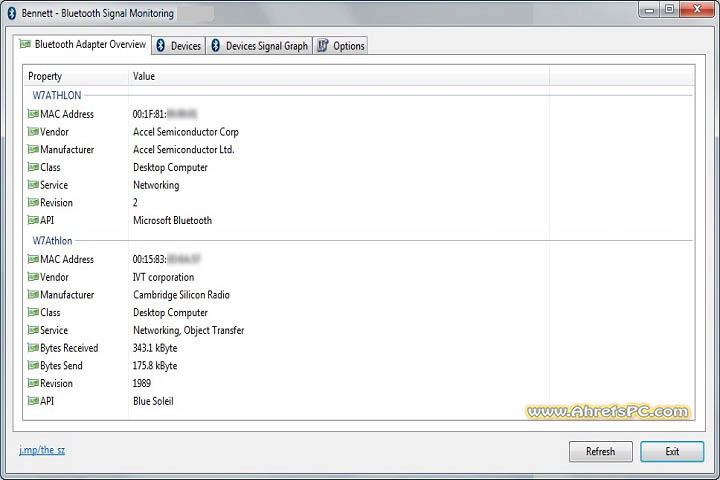The height and width of the screenshot is (480, 720).
Task: Select the value 343.1 kByte
Action: 155,348
